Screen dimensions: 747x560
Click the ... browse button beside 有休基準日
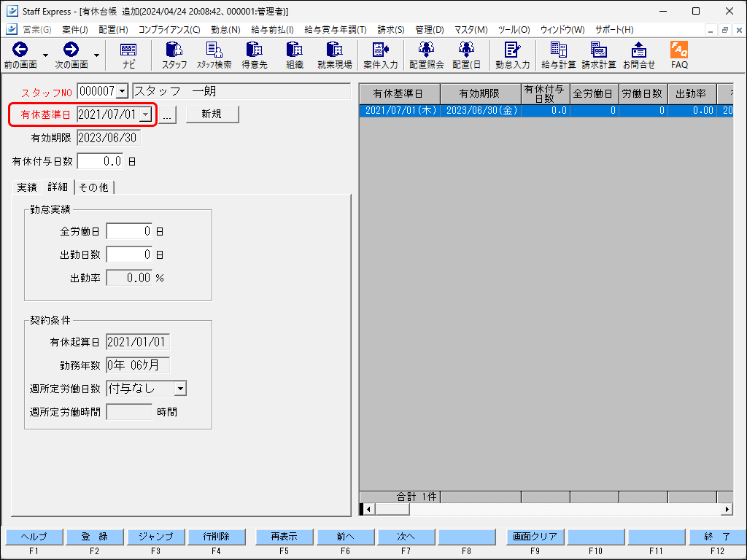167,114
